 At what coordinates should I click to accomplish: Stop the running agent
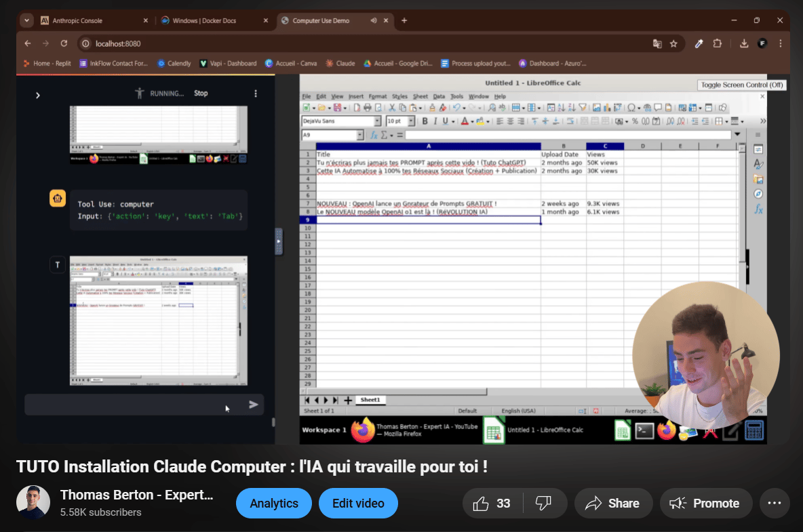click(x=201, y=93)
